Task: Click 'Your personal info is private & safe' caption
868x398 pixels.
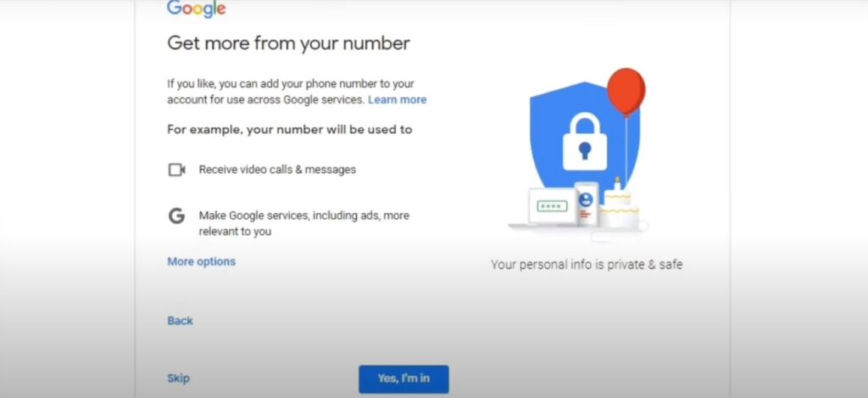Action: (587, 265)
